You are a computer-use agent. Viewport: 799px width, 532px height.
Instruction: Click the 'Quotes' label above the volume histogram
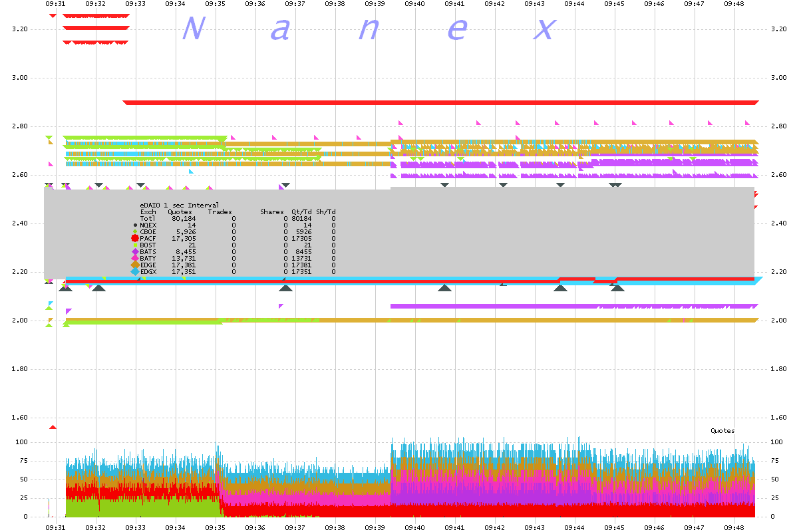(x=723, y=431)
